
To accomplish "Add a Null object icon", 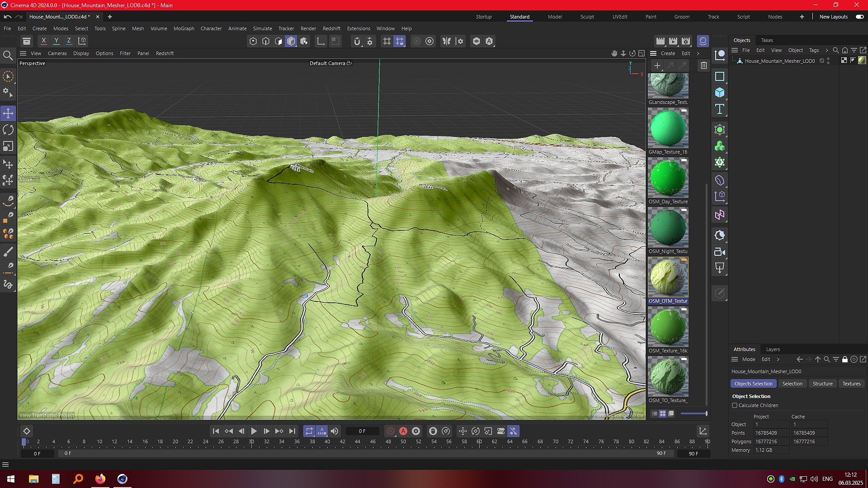I will (720, 56).
